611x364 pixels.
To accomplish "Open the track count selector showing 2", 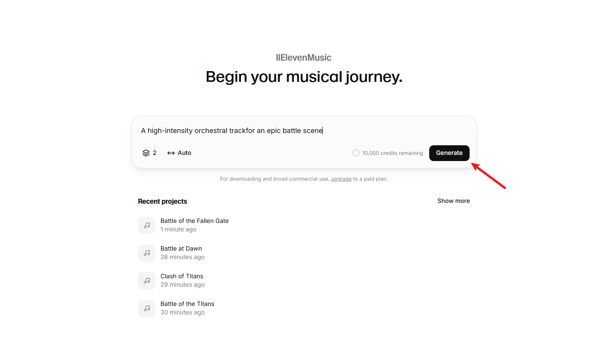I will 149,153.
